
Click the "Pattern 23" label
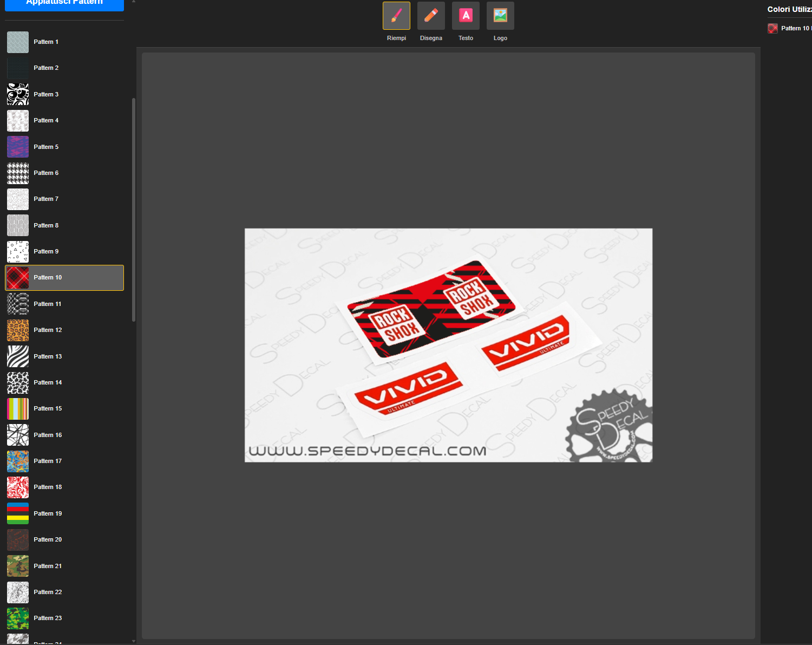48,618
